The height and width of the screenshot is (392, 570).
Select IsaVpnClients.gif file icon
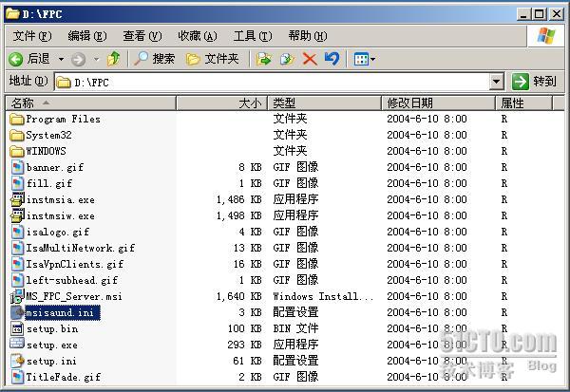point(17,264)
